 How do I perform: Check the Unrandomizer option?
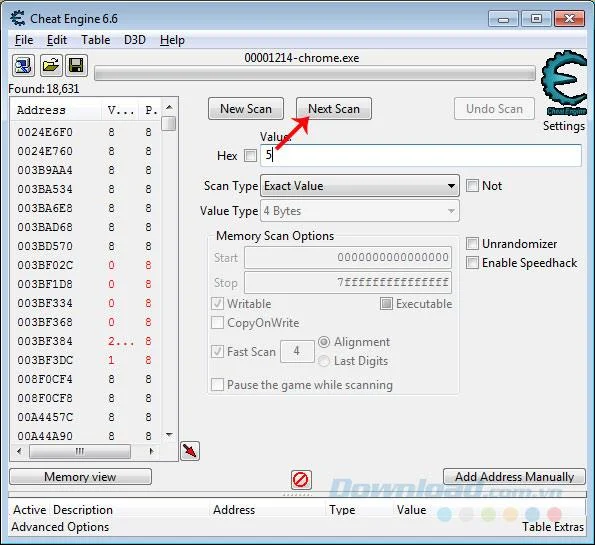tap(472, 244)
